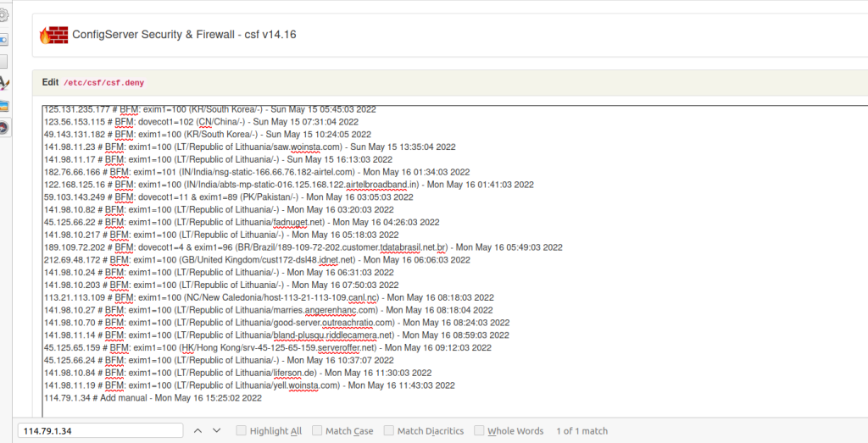868x443 pixels.
Task: Click the line for IP 141.98.11.23
Action: [250, 147]
